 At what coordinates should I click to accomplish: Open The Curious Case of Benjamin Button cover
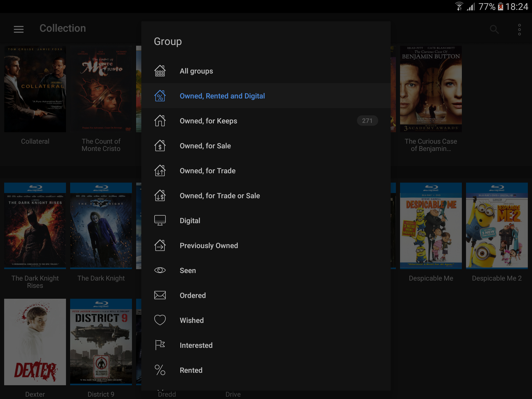[x=431, y=89]
